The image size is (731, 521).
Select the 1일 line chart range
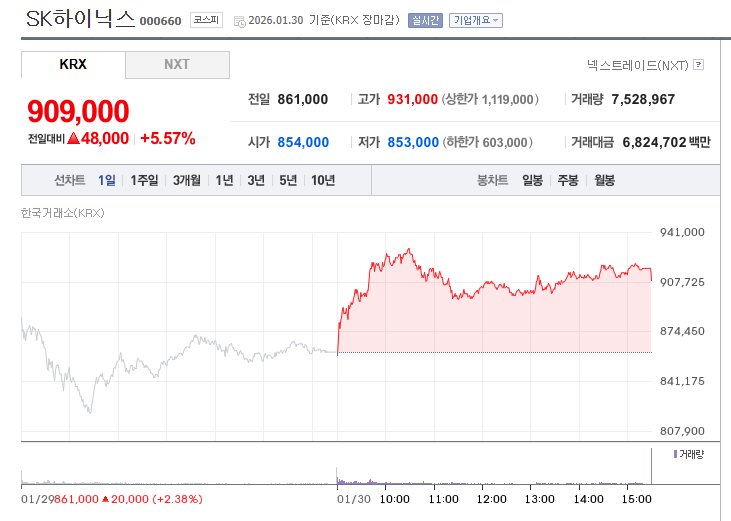(107, 180)
